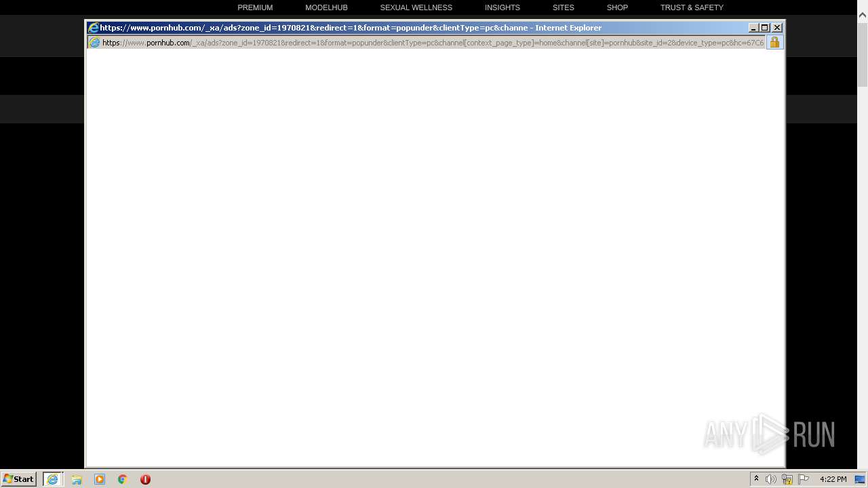Screen dimensions: 868x488
Task: Close the Internet Explorer popup window
Action: [777, 28]
